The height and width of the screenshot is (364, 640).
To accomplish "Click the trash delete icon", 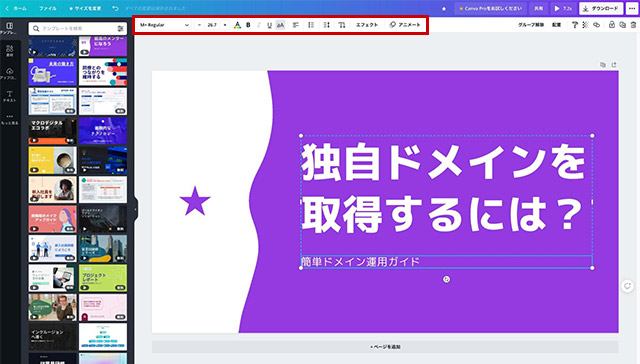I will tap(633, 25).
